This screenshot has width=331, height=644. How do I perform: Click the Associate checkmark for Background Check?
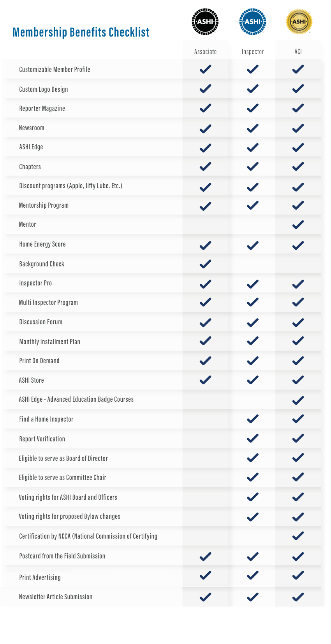point(205,264)
